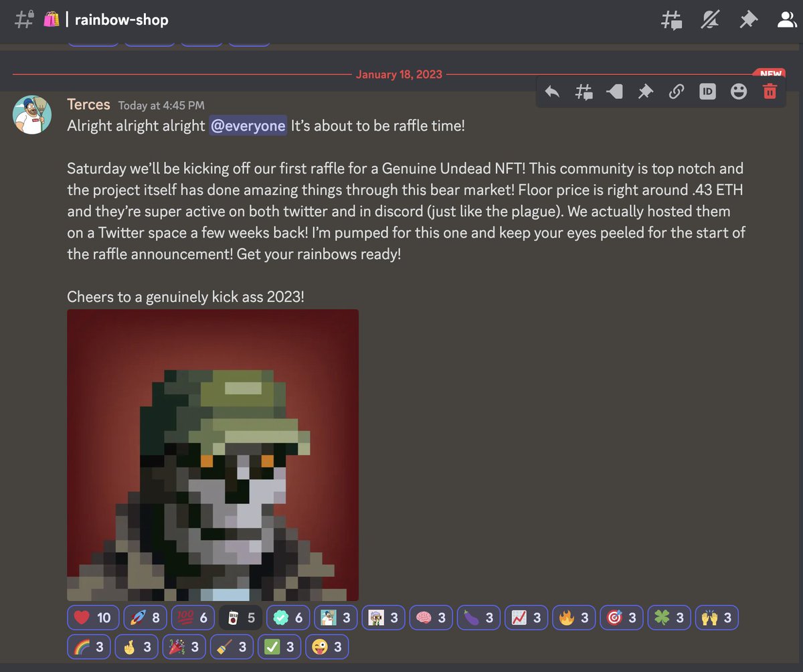This screenshot has width=803, height=672.
Task: Toggle the party popper reaction
Action: (184, 647)
